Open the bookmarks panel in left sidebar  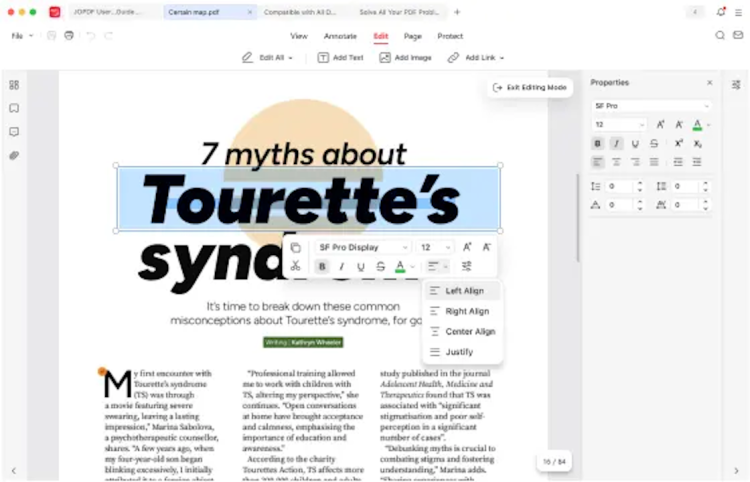pyautogui.click(x=14, y=108)
